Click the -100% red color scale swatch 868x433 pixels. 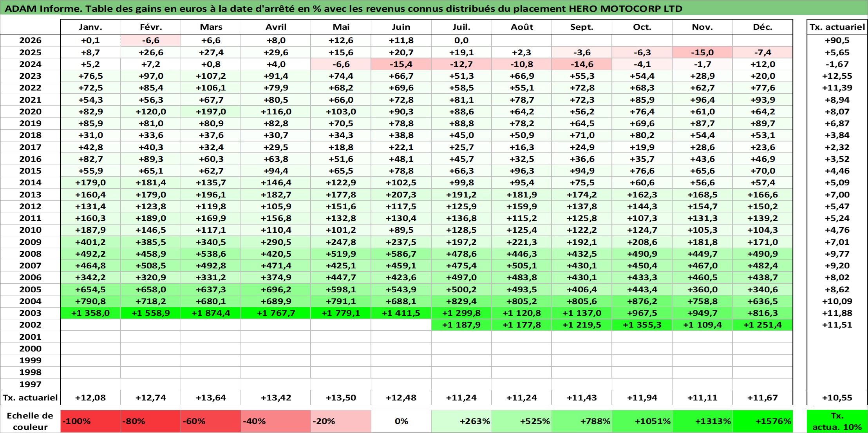tap(90, 421)
